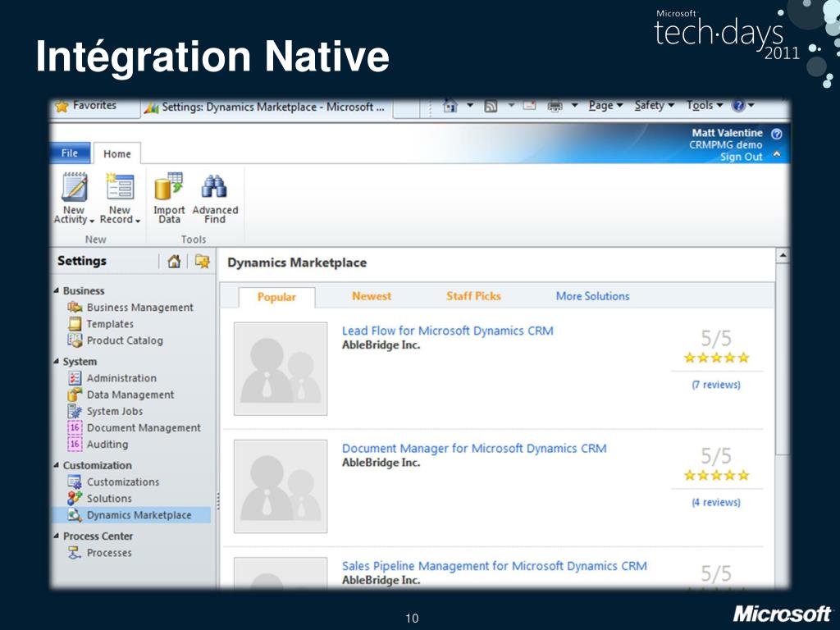
Task: Click the Processes icon
Action: pyautogui.click(x=75, y=552)
